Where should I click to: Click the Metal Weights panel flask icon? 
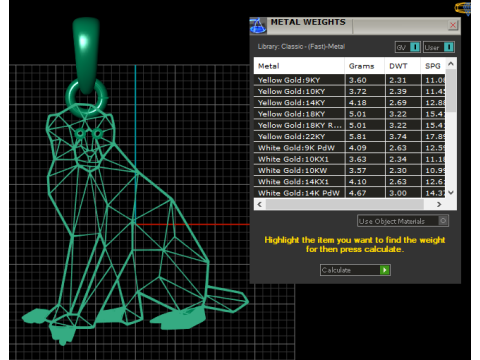(258, 26)
